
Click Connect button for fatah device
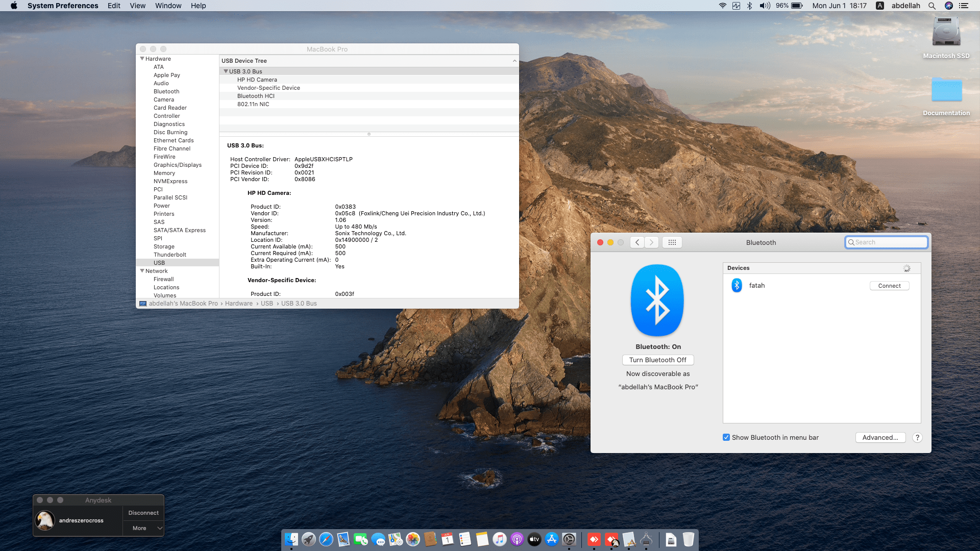[x=889, y=286]
